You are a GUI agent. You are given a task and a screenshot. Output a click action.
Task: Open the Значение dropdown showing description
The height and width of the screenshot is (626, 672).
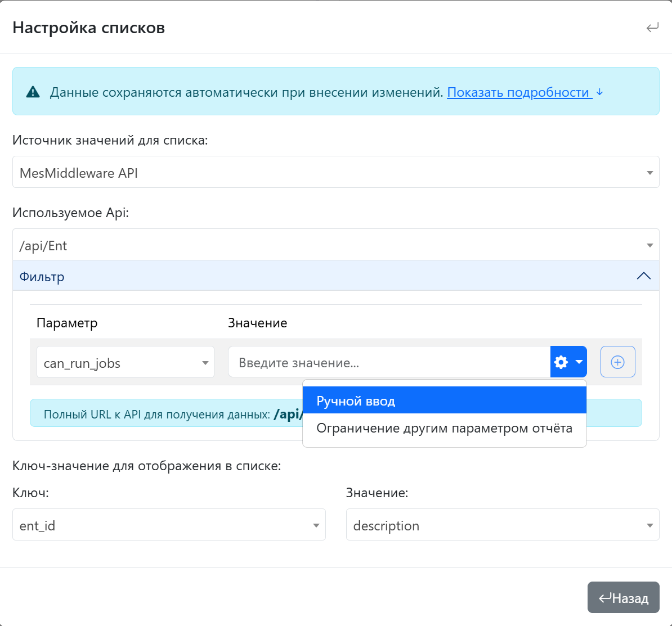[502, 525]
